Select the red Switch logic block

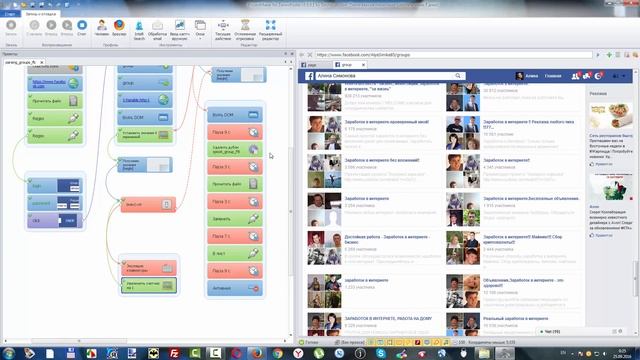(x=148, y=204)
